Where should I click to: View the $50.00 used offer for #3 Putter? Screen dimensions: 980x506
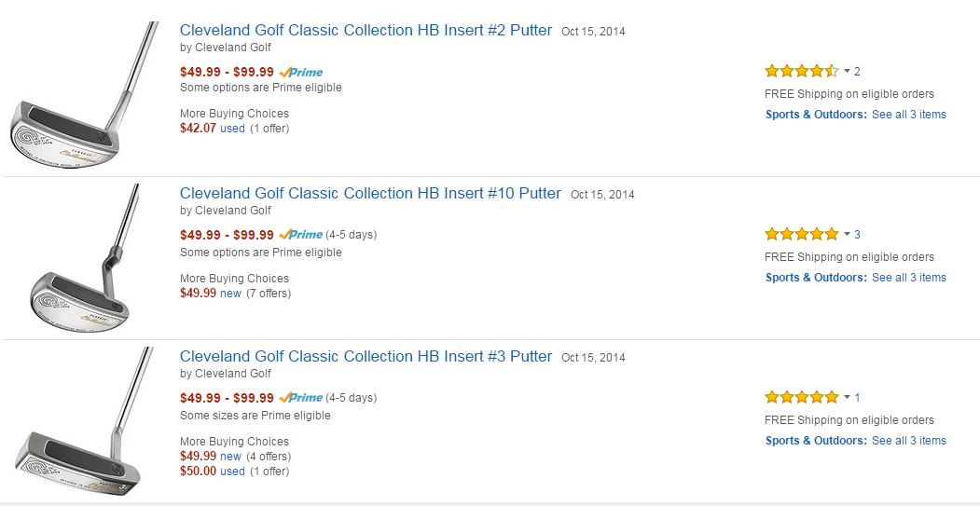(213, 472)
